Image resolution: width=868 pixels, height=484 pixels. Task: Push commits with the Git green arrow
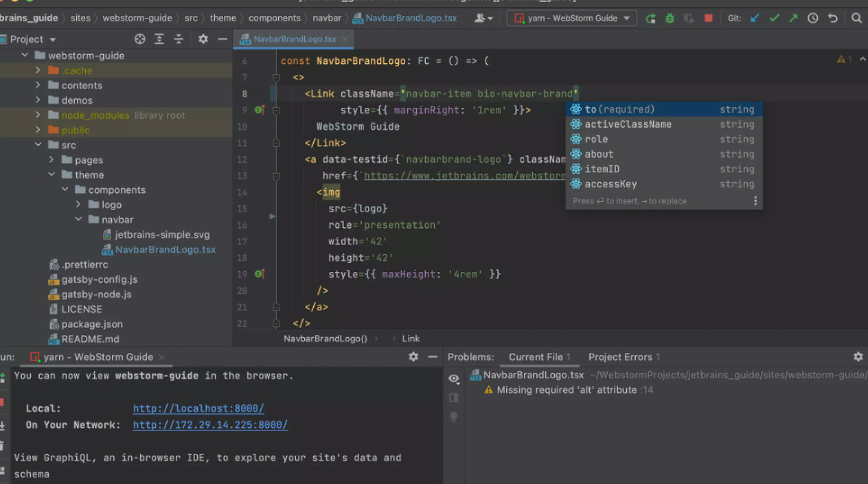point(793,19)
